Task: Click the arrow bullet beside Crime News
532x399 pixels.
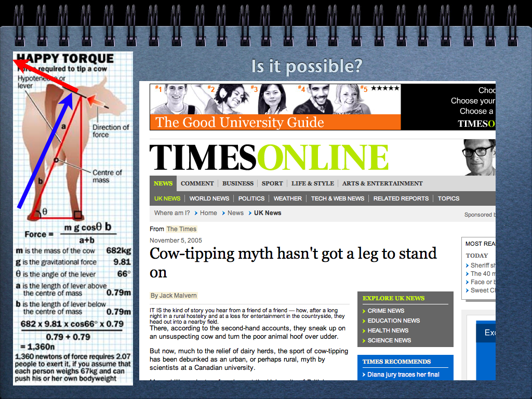Action: [363, 311]
